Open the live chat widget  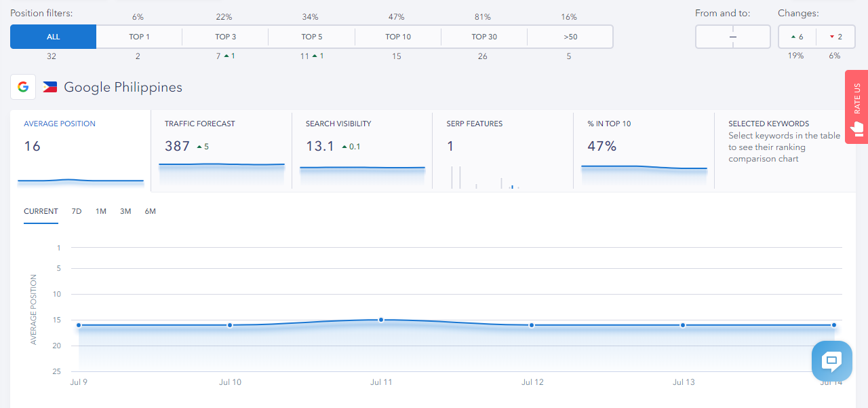click(x=831, y=360)
